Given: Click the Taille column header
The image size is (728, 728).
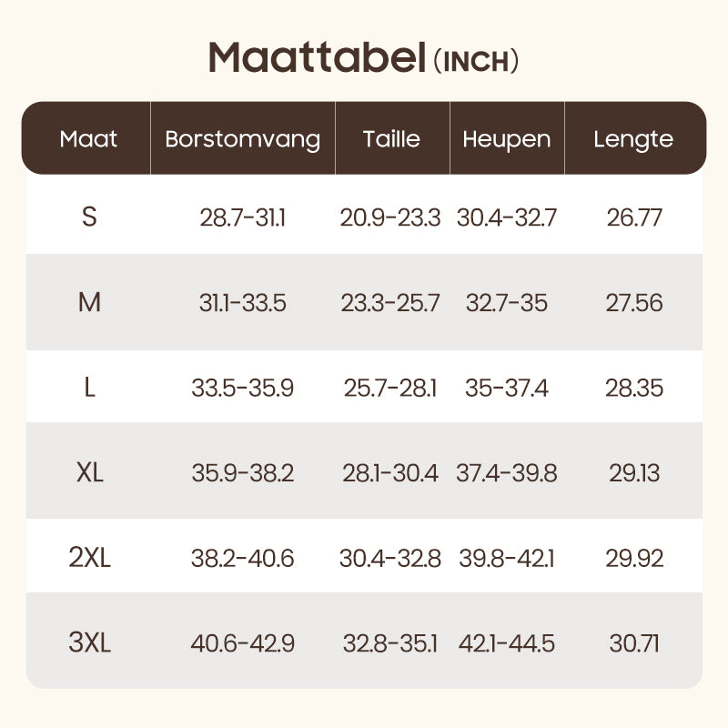Looking at the screenshot, I should 391,139.
